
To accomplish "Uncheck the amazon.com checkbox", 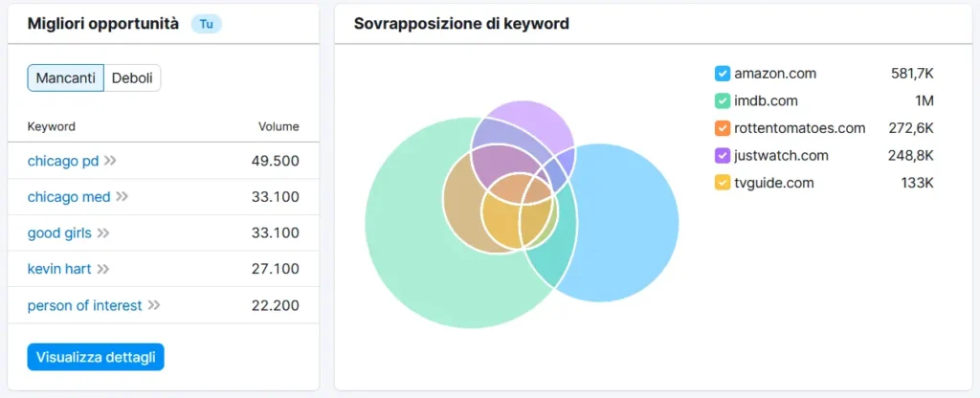I will click(723, 74).
